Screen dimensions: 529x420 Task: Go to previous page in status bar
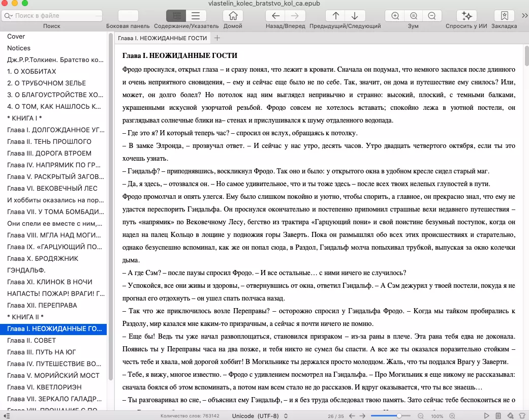[352, 416]
